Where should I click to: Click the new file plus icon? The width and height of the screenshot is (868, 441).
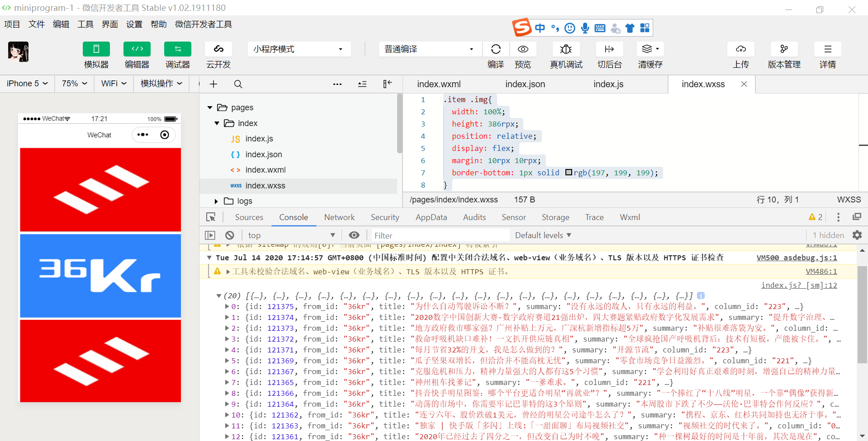[213, 84]
